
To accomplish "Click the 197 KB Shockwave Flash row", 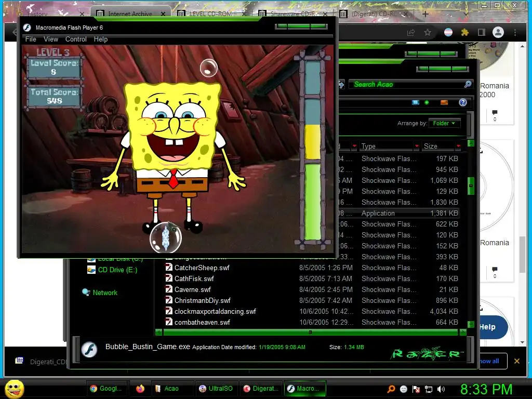I will [398, 158].
